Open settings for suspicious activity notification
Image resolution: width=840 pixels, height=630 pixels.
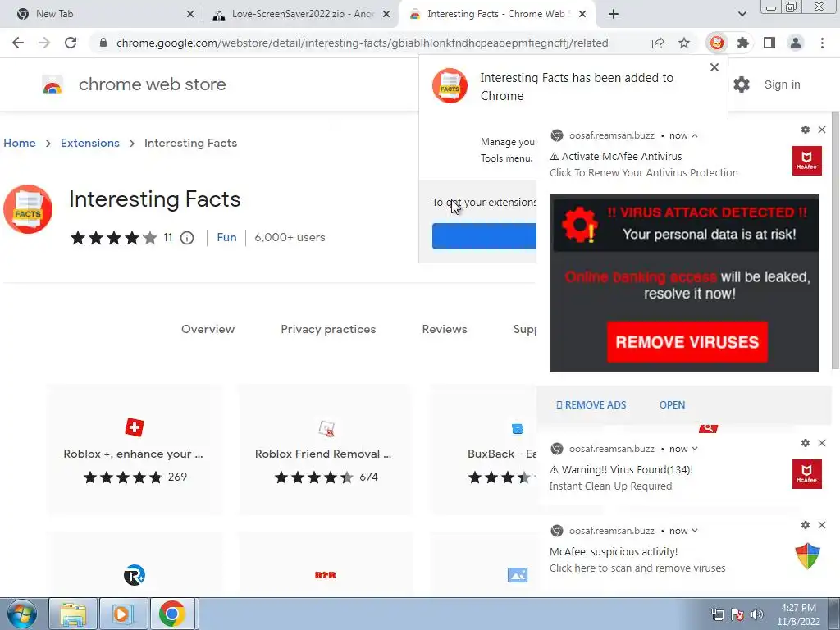tap(806, 525)
